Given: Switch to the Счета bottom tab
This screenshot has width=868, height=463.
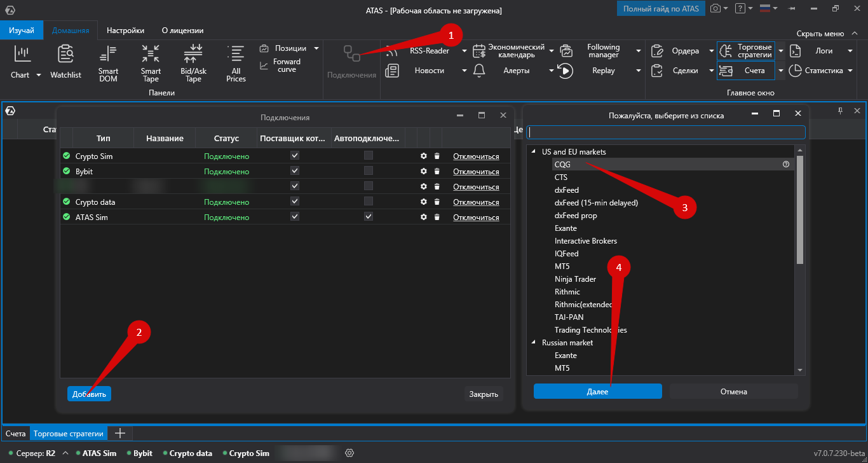Looking at the screenshot, I should pos(16,434).
